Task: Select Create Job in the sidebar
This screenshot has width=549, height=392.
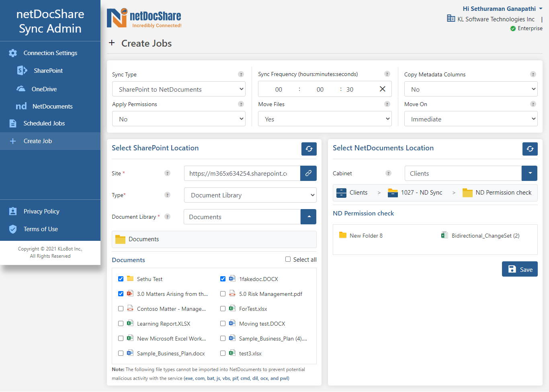Action: pyautogui.click(x=50, y=141)
